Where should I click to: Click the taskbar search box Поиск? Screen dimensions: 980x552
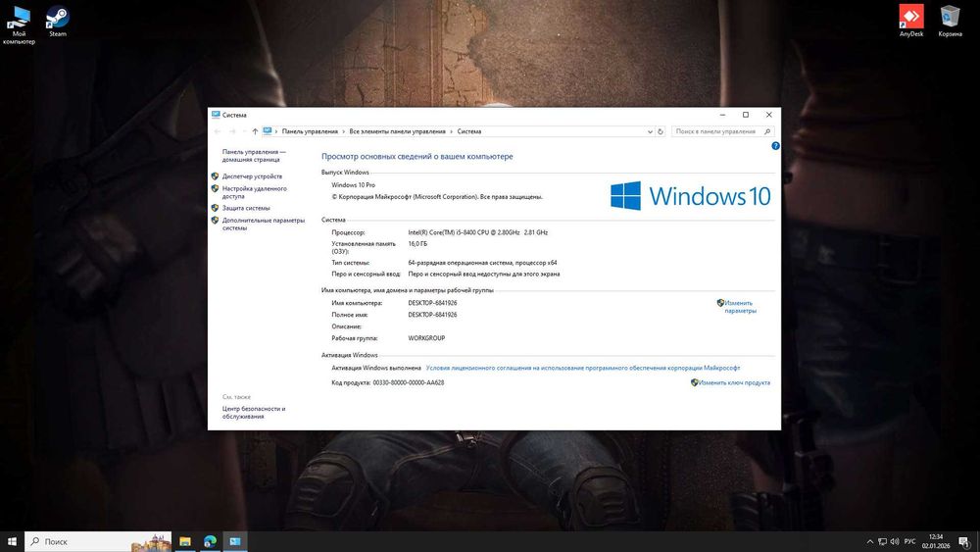click(98, 541)
